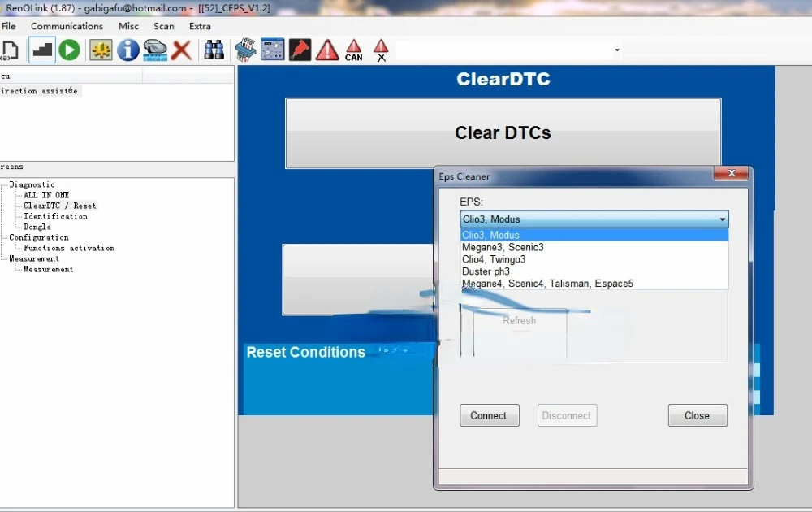Click the Direction assistée ECU entry
Image resolution: width=812 pixels, height=512 pixels.
(x=39, y=91)
